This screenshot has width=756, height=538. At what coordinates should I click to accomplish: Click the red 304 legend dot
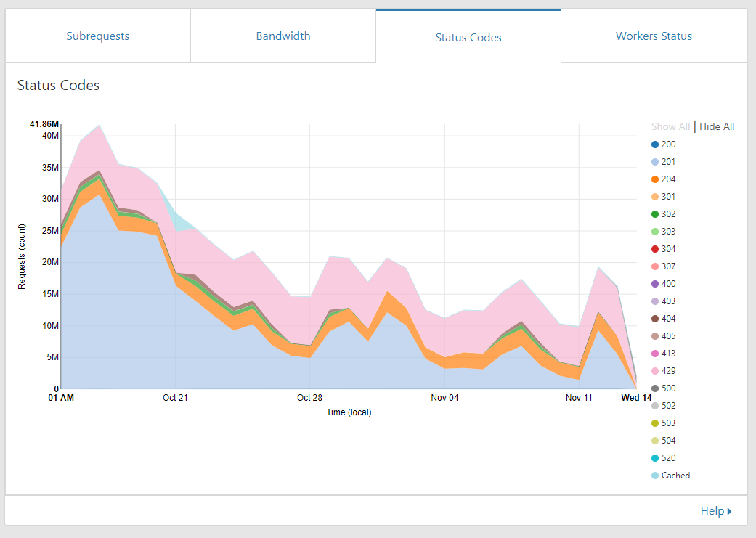coord(655,249)
